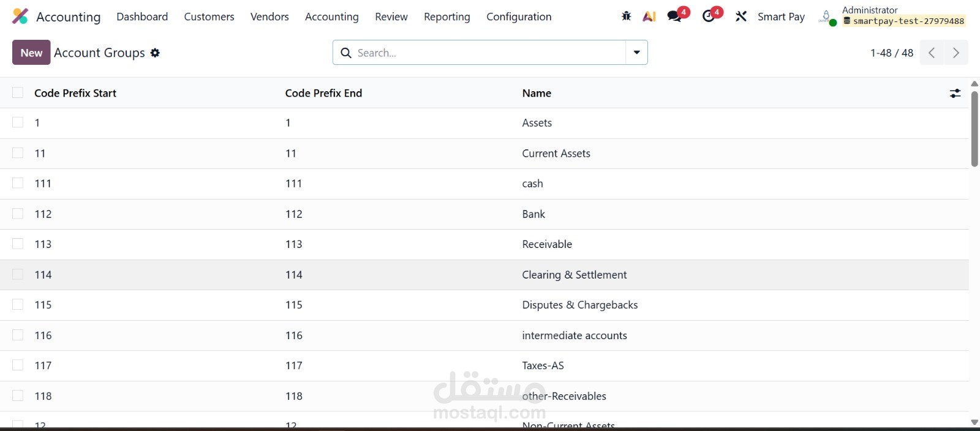The image size is (980, 431).
Task: Open the Configuration menu
Action: click(519, 17)
